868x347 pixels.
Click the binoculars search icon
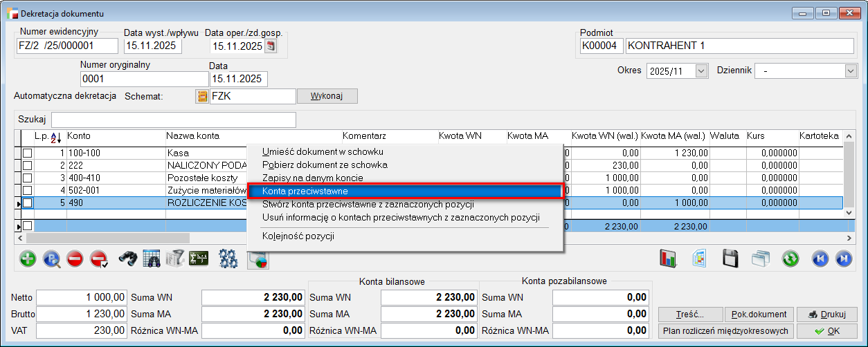[128, 259]
